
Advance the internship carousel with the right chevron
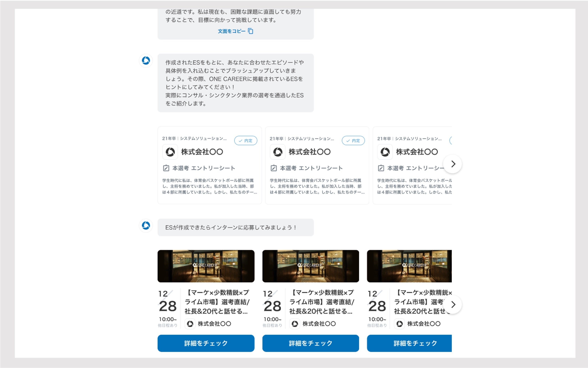(453, 304)
